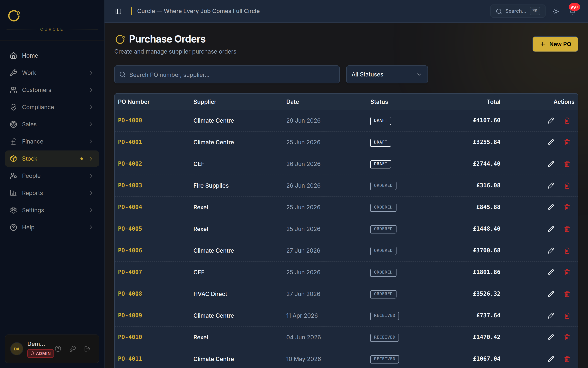The image size is (588, 368).
Task: Open PO-4003 link
Action: (130, 185)
